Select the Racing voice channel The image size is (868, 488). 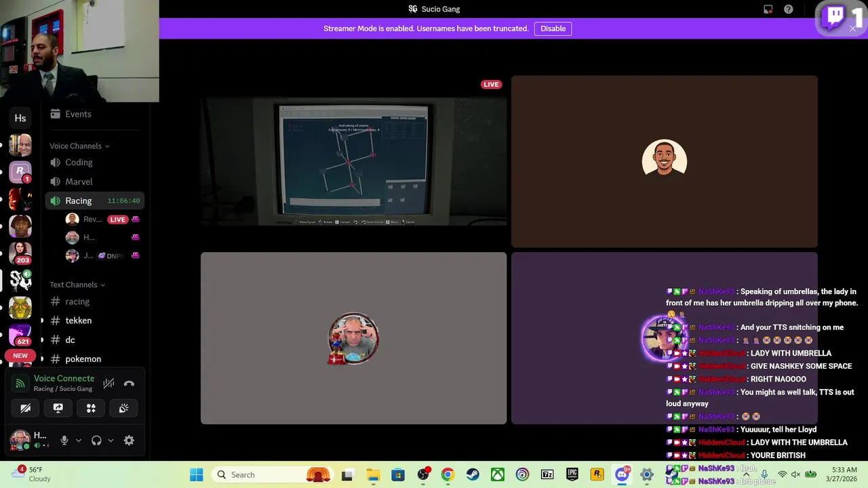click(x=95, y=201)
